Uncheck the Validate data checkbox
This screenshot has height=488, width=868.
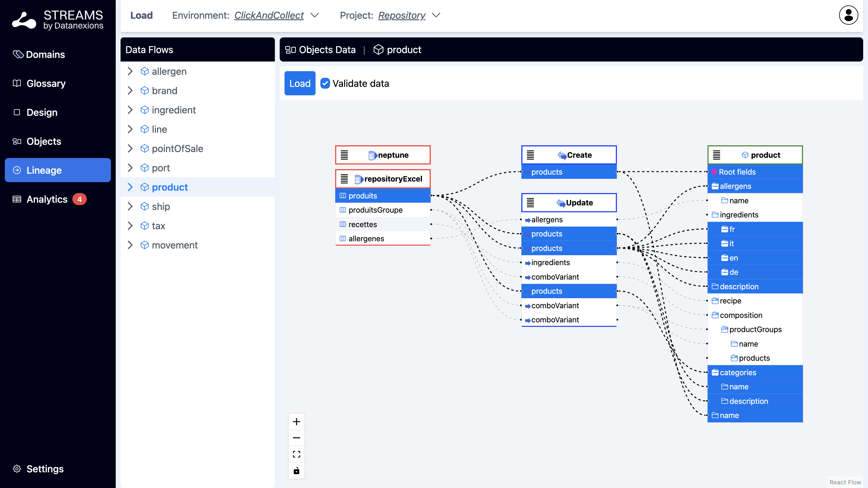pos(325,83)
